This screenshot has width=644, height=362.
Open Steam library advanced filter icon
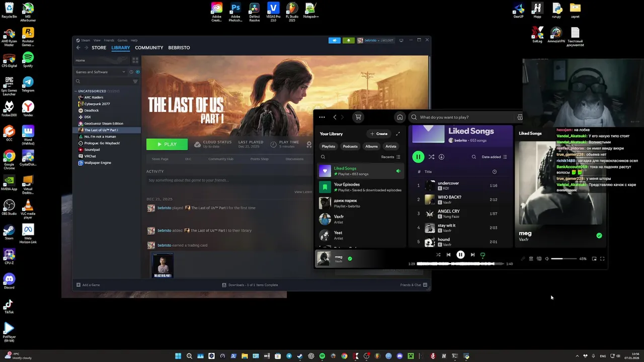135,81
